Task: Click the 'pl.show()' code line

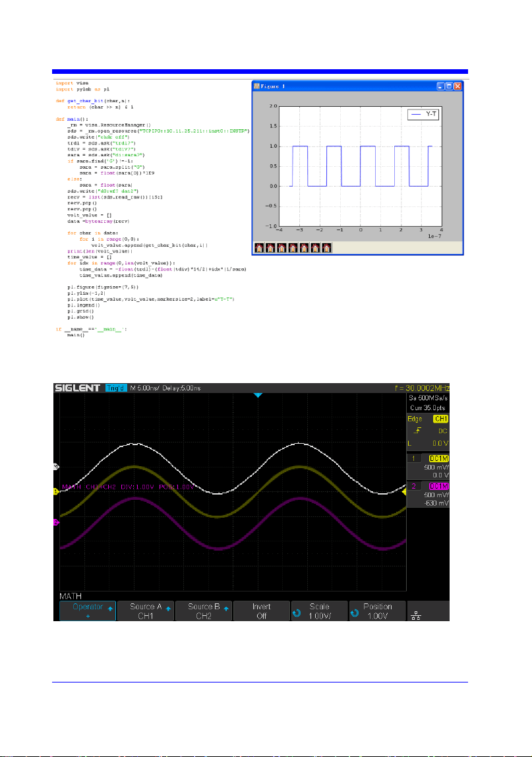Action: [80, 317]
